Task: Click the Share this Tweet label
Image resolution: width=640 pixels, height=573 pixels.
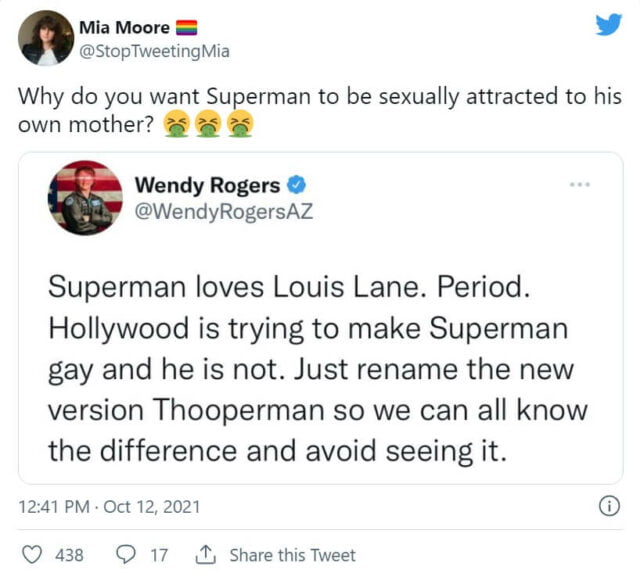Action: pos(292,554)
